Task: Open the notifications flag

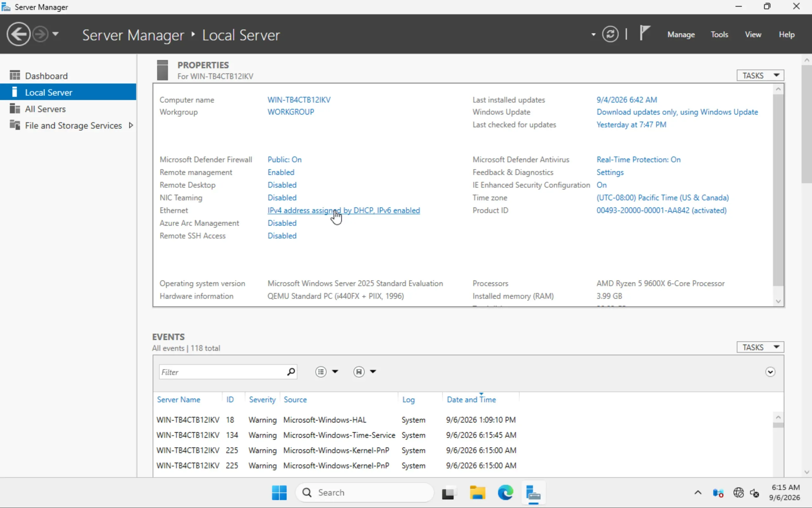Action: (644, 33)
